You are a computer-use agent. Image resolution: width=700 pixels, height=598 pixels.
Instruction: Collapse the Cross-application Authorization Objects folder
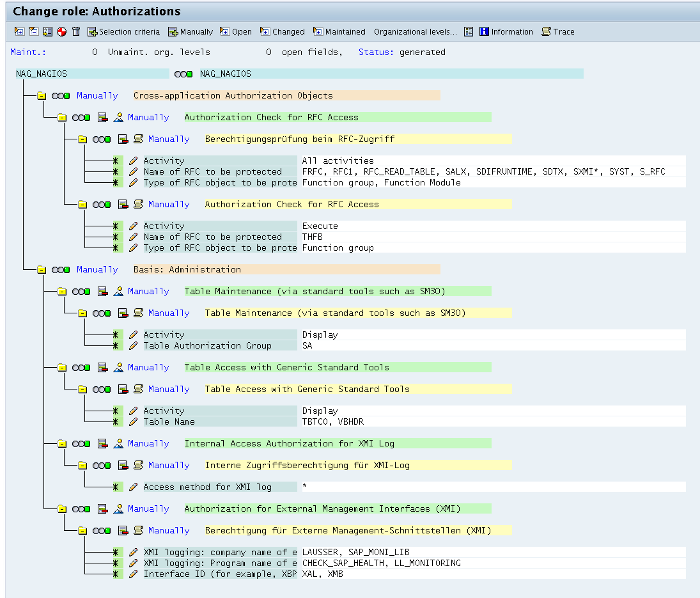41,95
